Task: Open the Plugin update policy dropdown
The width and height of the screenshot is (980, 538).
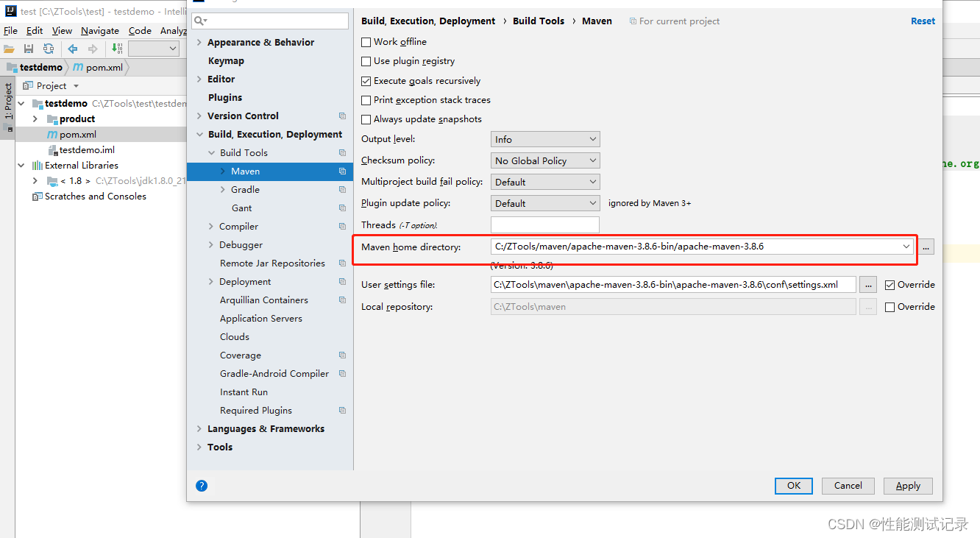Action: point(545,203)
